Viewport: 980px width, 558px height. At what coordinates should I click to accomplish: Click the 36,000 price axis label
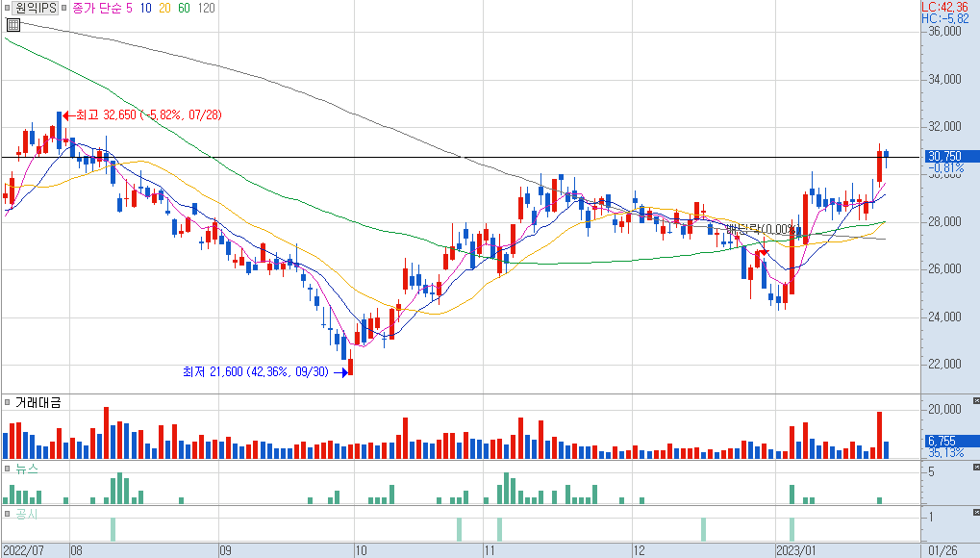[x=944, y=32]
